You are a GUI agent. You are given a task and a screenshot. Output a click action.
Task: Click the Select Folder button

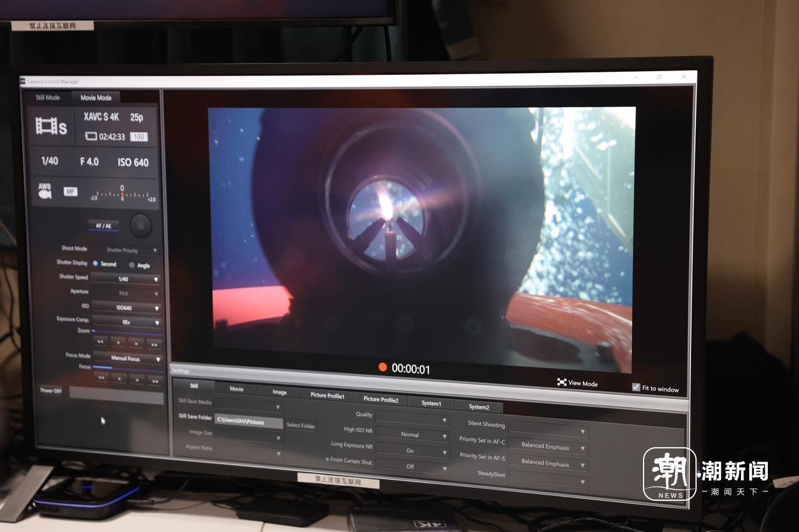[x=301, y=425]
